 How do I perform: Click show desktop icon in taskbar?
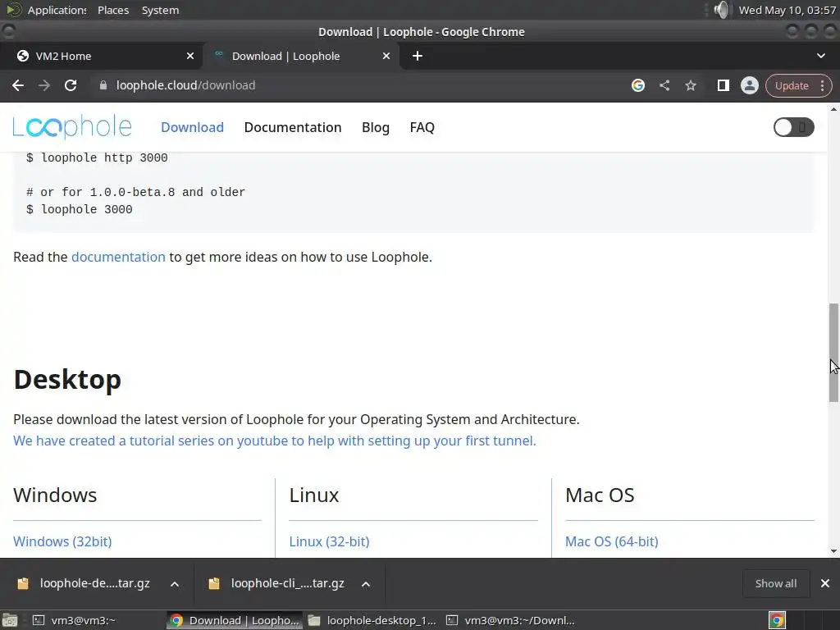coord(10,620)
